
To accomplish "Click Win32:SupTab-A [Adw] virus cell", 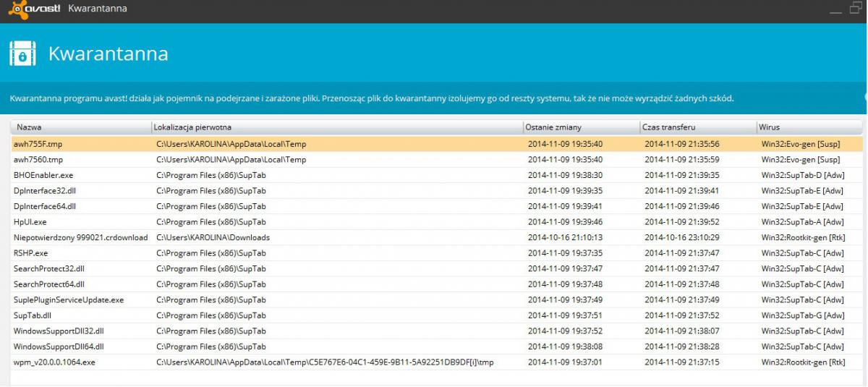I will (803, 222).
